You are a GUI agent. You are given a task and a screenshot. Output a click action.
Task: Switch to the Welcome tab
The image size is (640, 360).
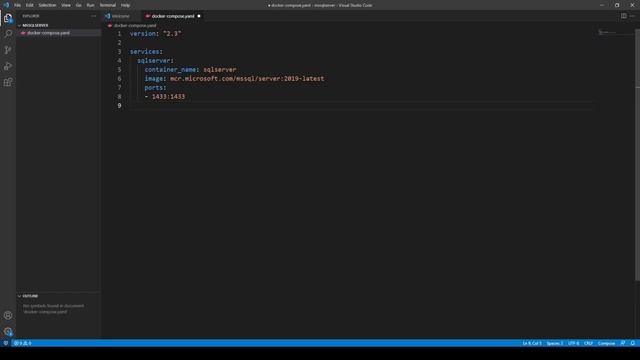[x=121, y=16]
